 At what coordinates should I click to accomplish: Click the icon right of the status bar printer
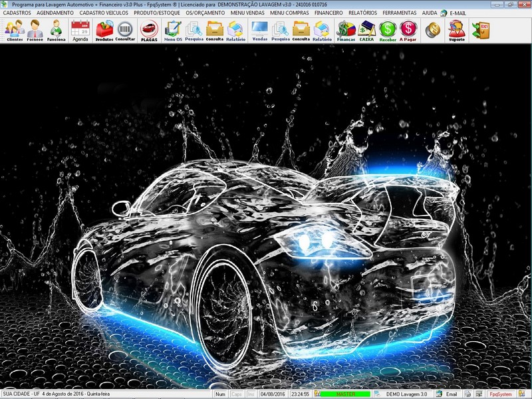[x=479, y=394]
